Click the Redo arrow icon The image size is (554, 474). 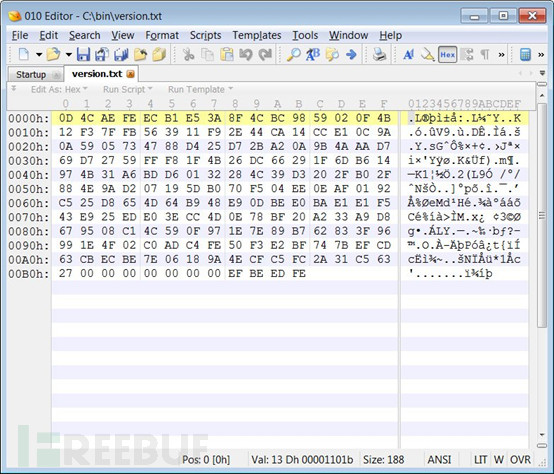(265, 54)
